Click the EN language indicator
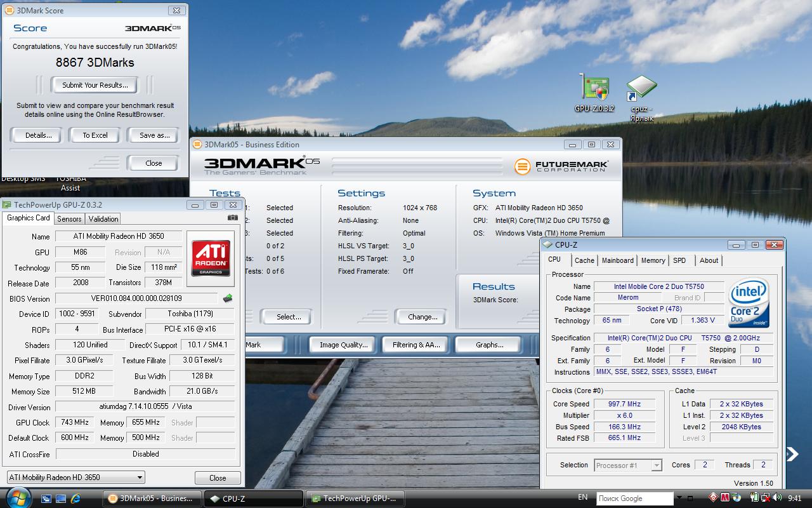812x508 pixels. point(582,497)
